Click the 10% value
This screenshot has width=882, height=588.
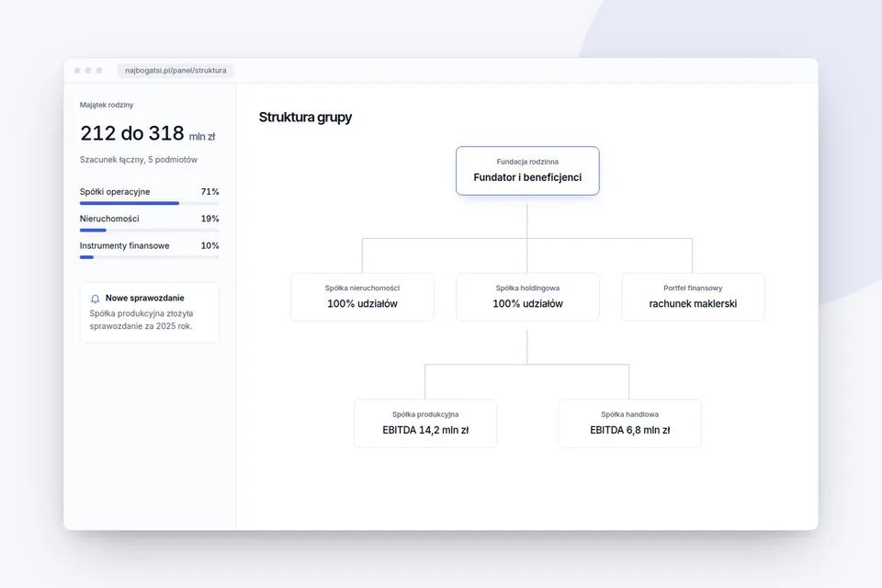(x=209, y=246)
